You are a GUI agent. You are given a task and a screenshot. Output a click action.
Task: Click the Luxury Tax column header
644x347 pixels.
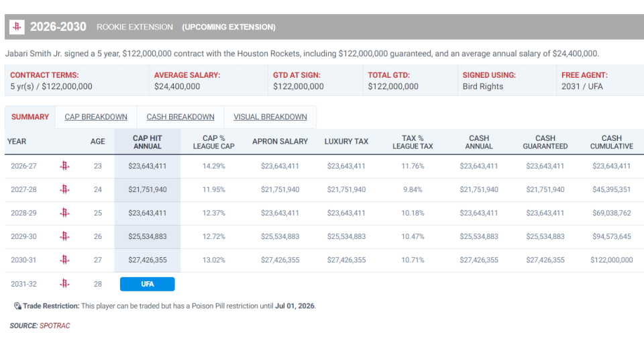point(346,142)
